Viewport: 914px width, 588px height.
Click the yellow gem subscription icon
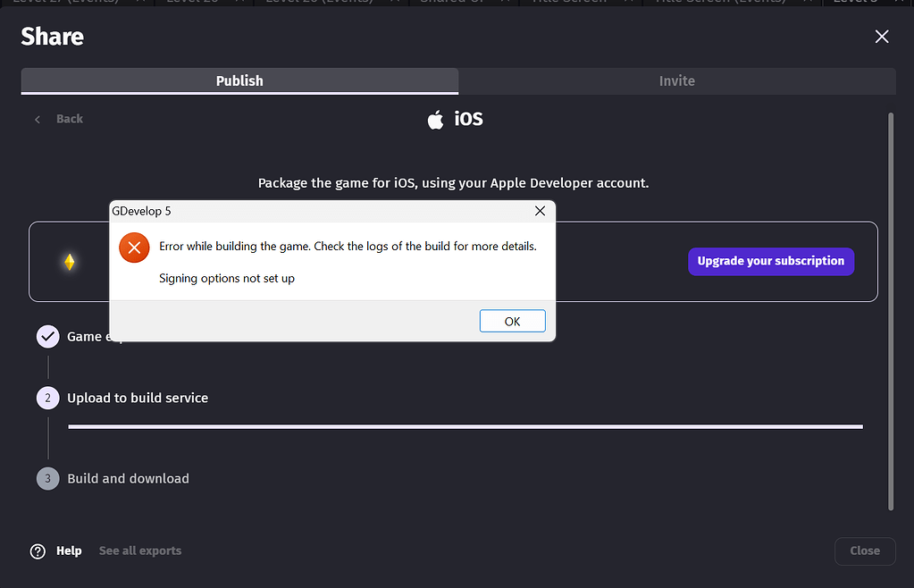coord(69,261)
